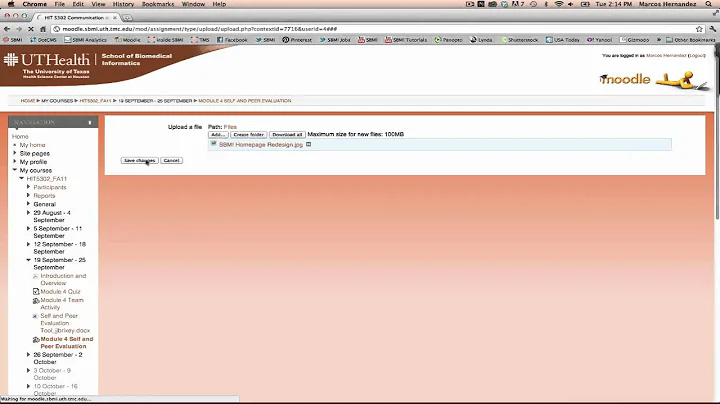Screen dimensions: 720x404
Task: Open the Moodle bookmark in bookmarks bar
Action: 128,40
